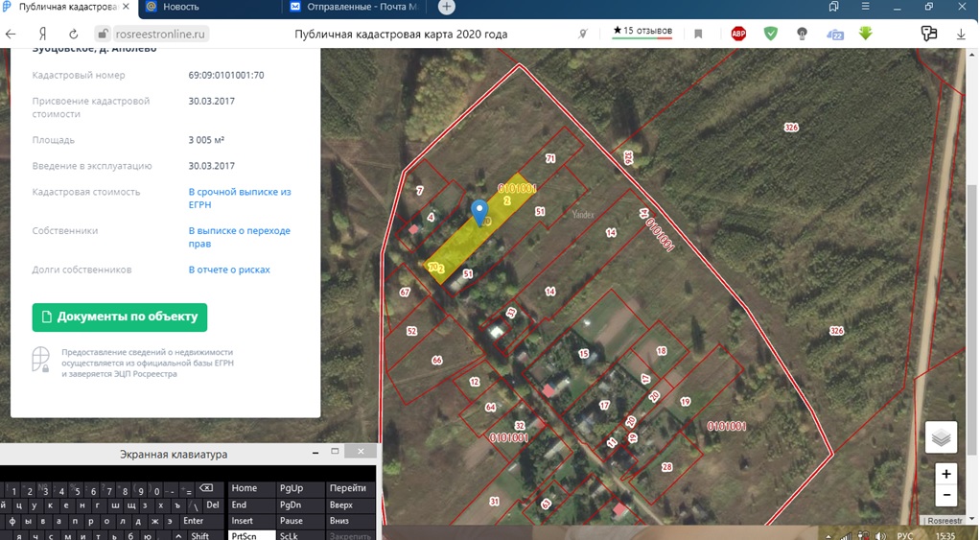Open the browser downloads panel
980x540 pixels.
[961, 35]
